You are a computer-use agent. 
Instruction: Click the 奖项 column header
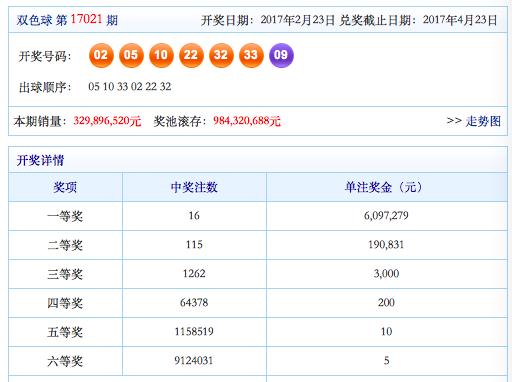coord(65,187)
